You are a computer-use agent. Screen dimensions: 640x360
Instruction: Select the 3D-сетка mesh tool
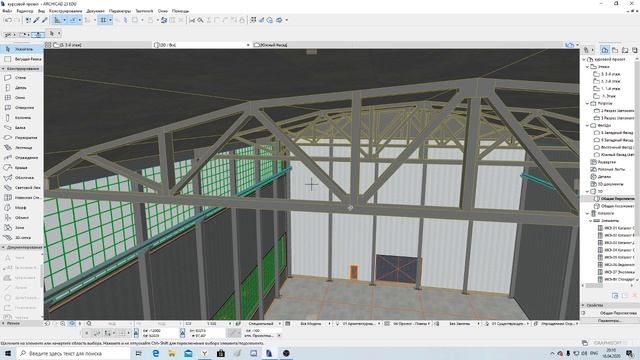coord(22,238)
